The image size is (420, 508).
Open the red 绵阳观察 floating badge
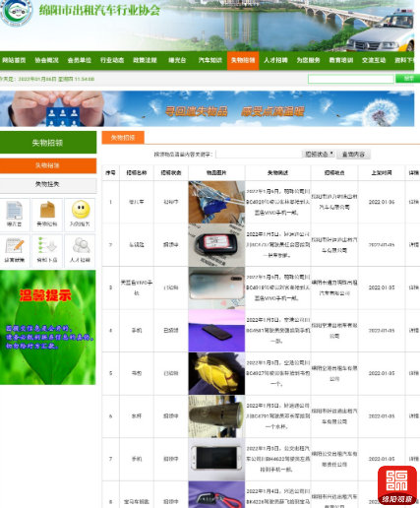(x=397, y=485)
